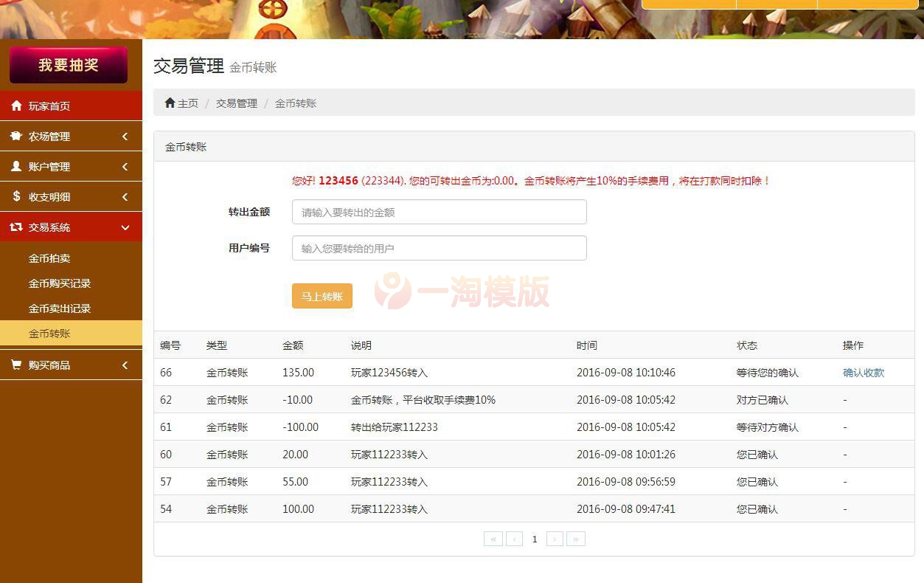
Task: Collapse the 交易系统 submenu chevron
Action: pyautogui.click(x=125, y=227)
